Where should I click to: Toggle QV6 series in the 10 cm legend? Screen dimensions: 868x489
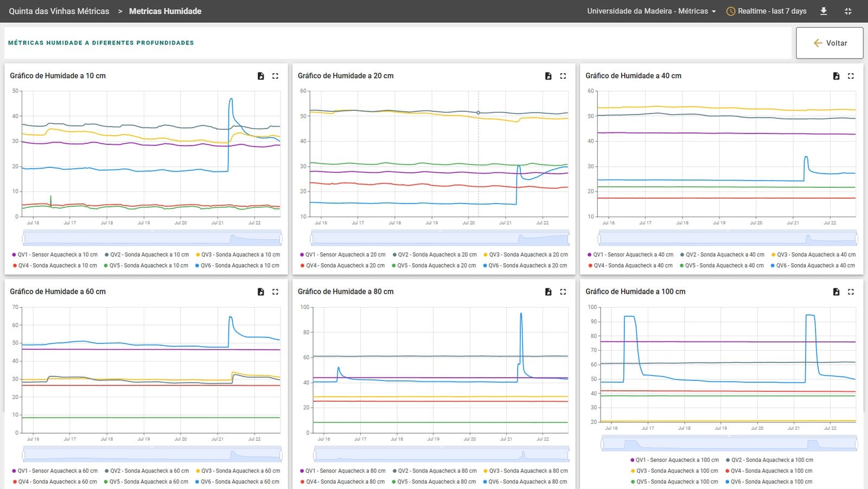pyautogui.click(x=237, y=265)
